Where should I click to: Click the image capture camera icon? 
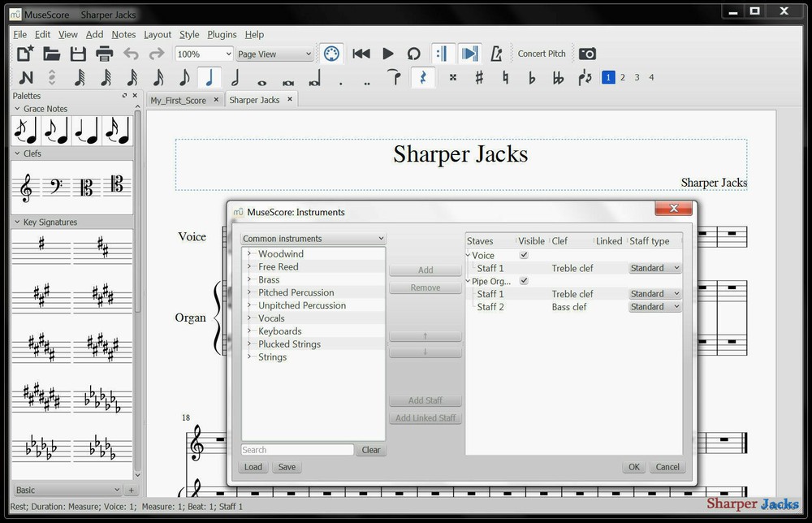point(587,53)
